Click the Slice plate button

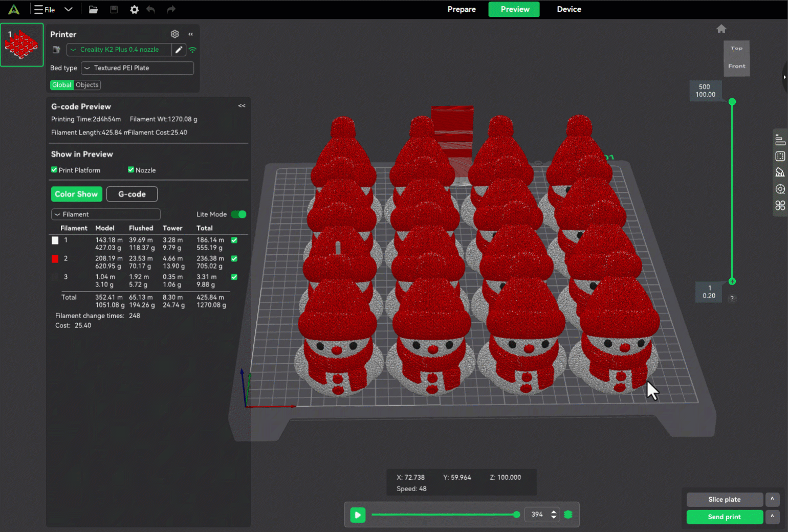tap(725, 499)
